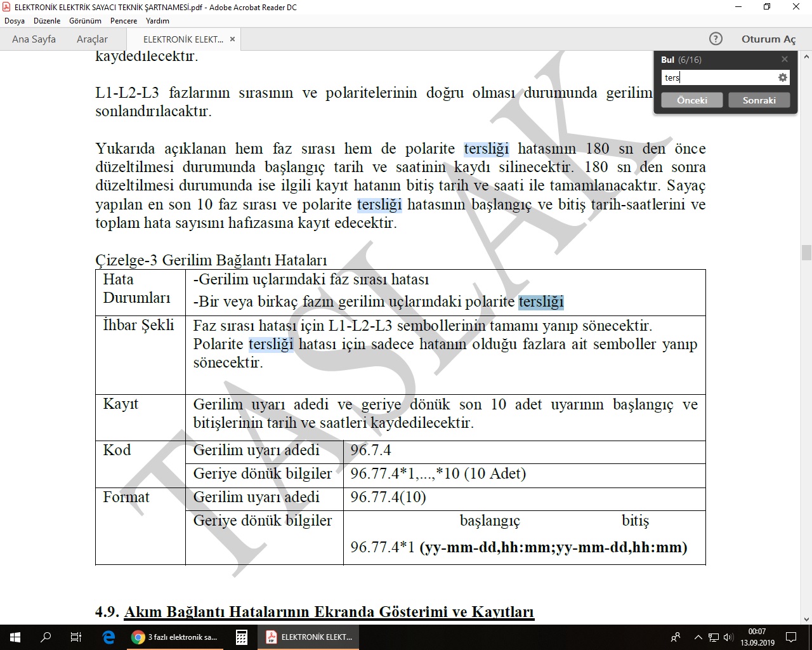Switch to Ana Sayfa tab

[x=34, y=39]
